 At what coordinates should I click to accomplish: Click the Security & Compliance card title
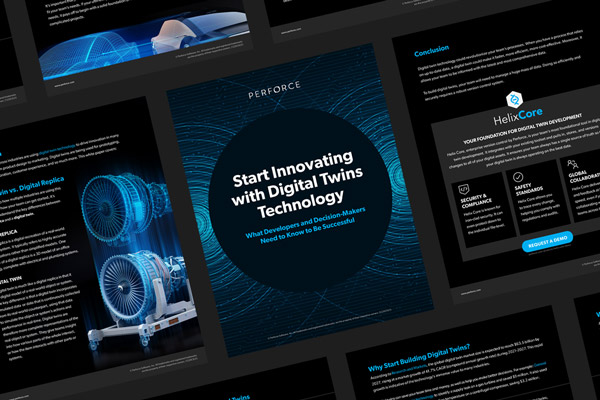coord(476,201)
